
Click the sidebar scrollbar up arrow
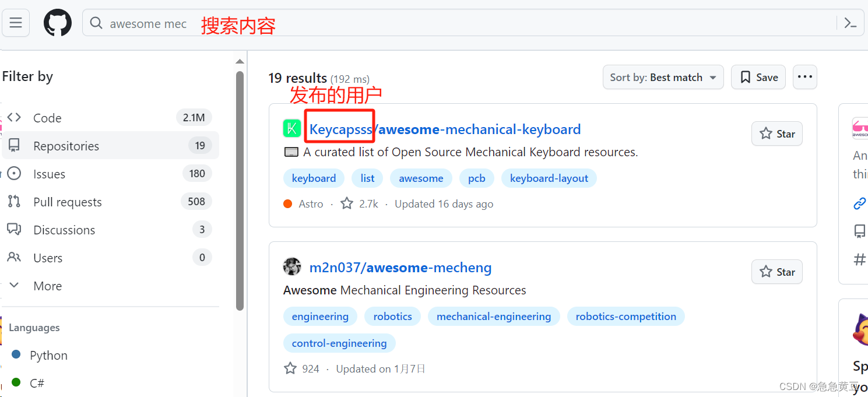(240, 61)
